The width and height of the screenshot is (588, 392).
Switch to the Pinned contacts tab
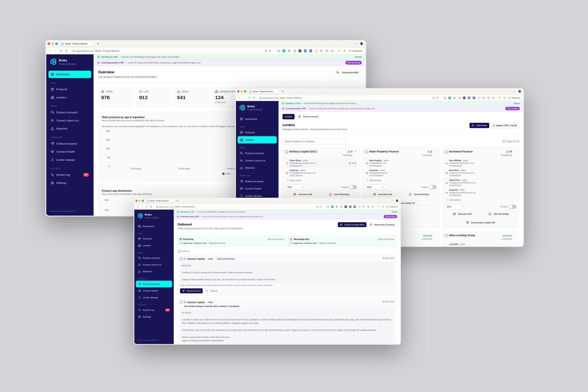(308, 117)
